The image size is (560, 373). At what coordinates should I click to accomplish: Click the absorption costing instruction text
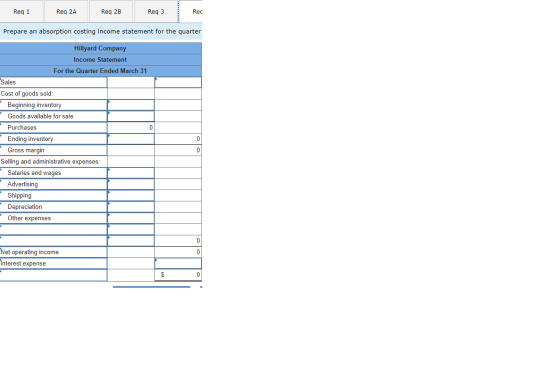(x=102, y=31)
